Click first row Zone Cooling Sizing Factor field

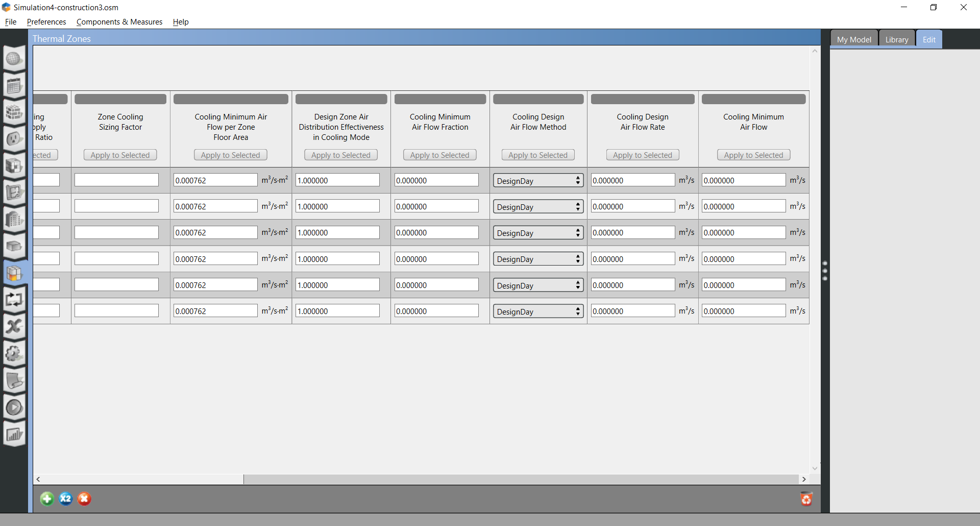[116, 180]
